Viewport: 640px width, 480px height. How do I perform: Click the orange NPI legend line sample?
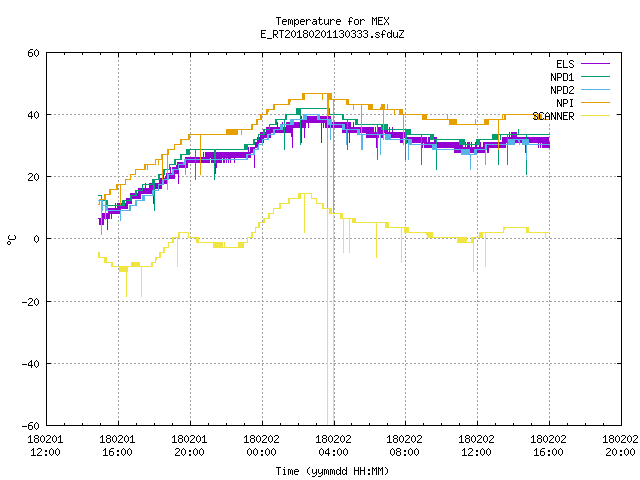(595, 102)
